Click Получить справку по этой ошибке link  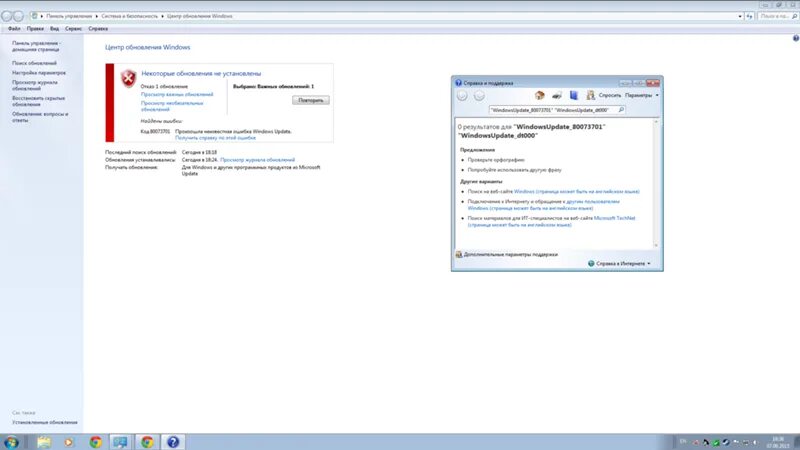point(215,138)
